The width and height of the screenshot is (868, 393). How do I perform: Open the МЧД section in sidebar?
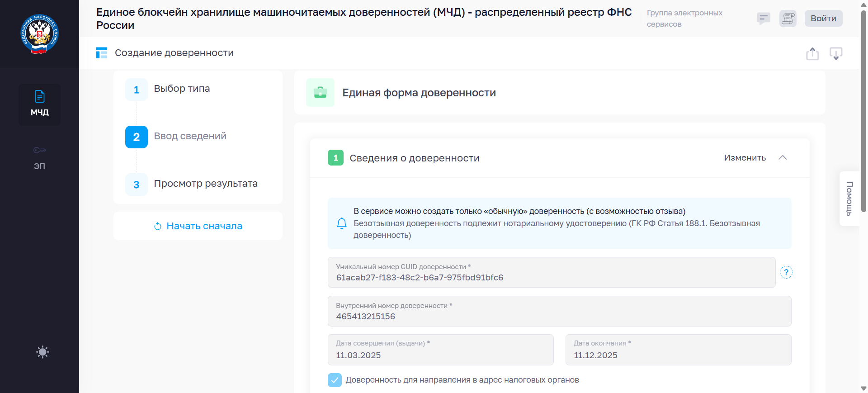39,104
